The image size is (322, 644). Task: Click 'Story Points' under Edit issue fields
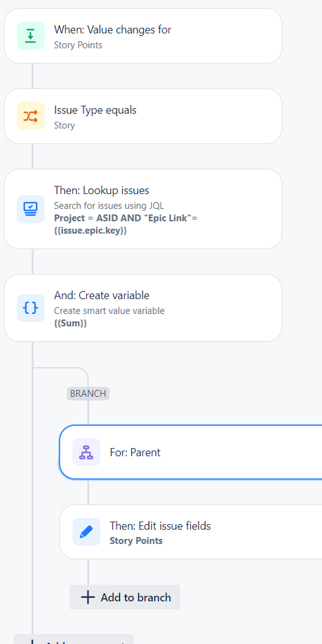[x=136, y=540]
